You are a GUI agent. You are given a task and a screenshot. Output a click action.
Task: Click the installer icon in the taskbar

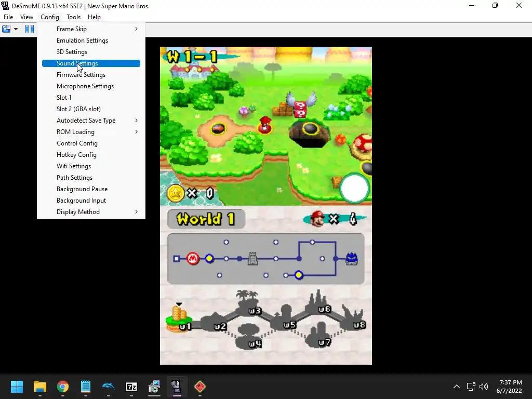click(x=154, y=387)
